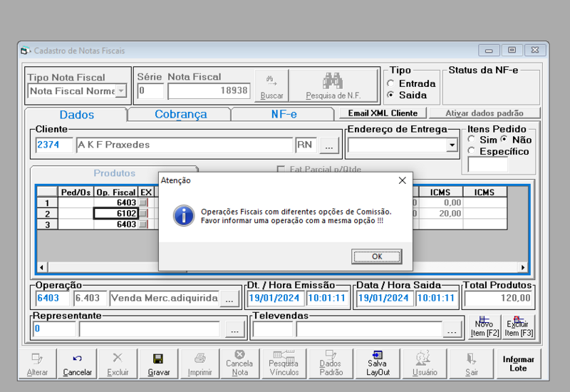The width and height of the screenshot is (570, 392).
Task: Toggle EX flag on row 2
Action: (144, 213)
